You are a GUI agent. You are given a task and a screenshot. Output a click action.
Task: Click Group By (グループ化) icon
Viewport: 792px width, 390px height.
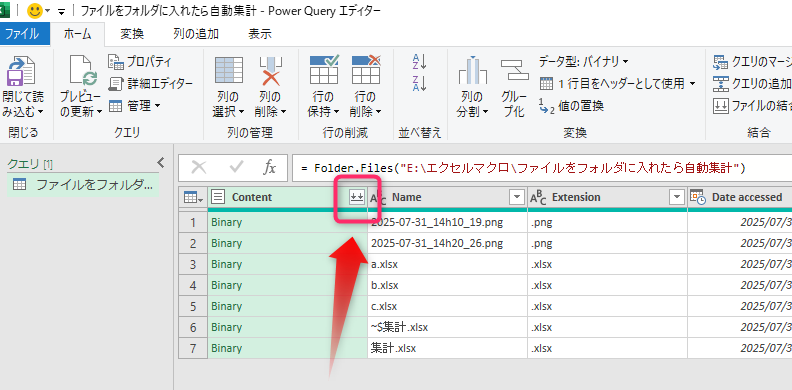(514, 71)
